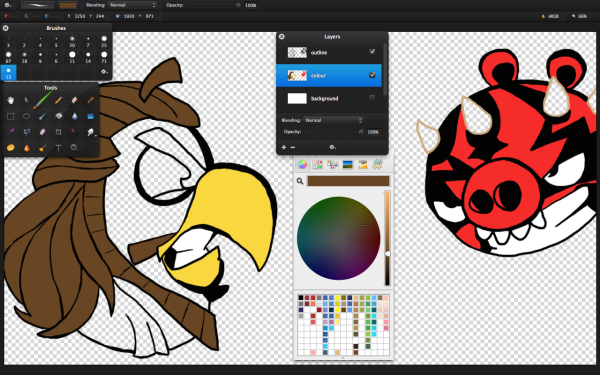
Task: Choose the size 67 brush
Action: [8, 57]
